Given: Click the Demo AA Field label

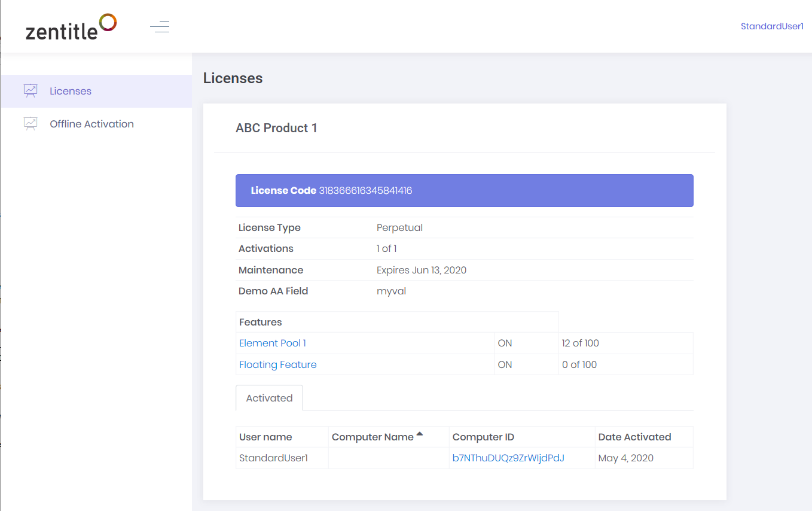Looking at the screenshot, I should [x=273, y=291].
